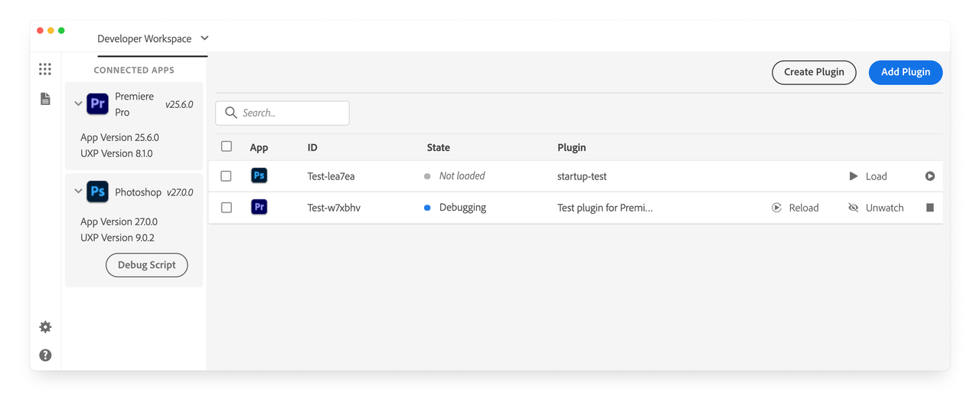Load the startup-test plugin
Screen dimensions: 980x410
(867, 176)
